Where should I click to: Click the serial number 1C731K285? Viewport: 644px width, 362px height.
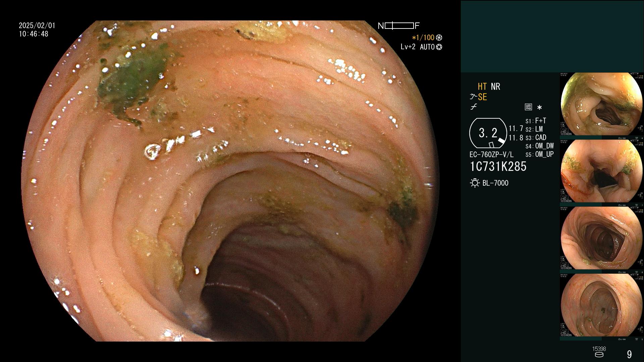[498, 167]
